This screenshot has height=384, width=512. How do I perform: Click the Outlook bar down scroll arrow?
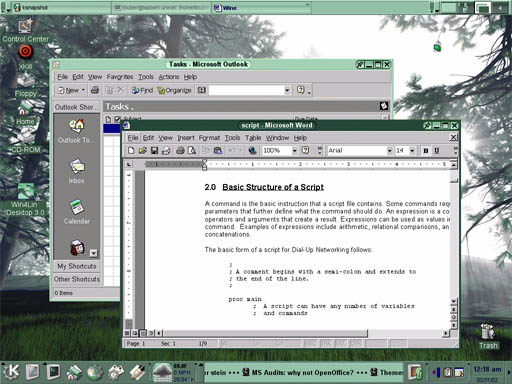94,253
